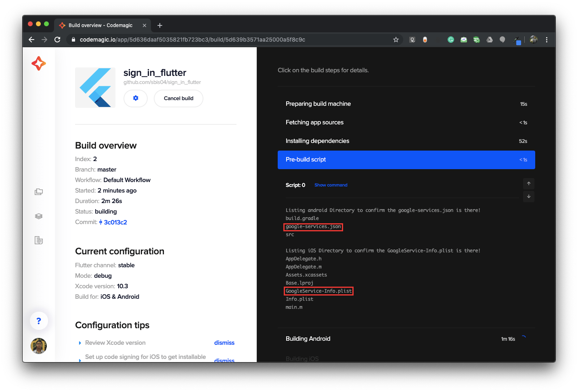Open Chrome menu three dots
The width and height of the screenshot is (578, 392).
pos(547,40)
